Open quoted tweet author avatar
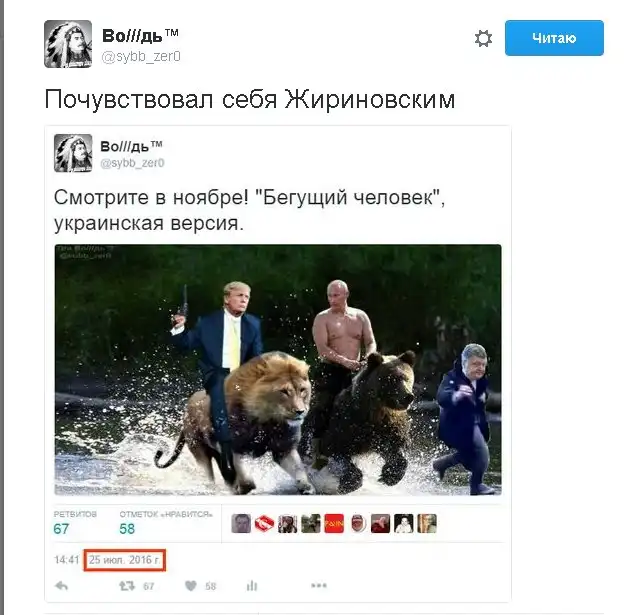This screenshot has width=624, height=615. click(x=73, y=153)
